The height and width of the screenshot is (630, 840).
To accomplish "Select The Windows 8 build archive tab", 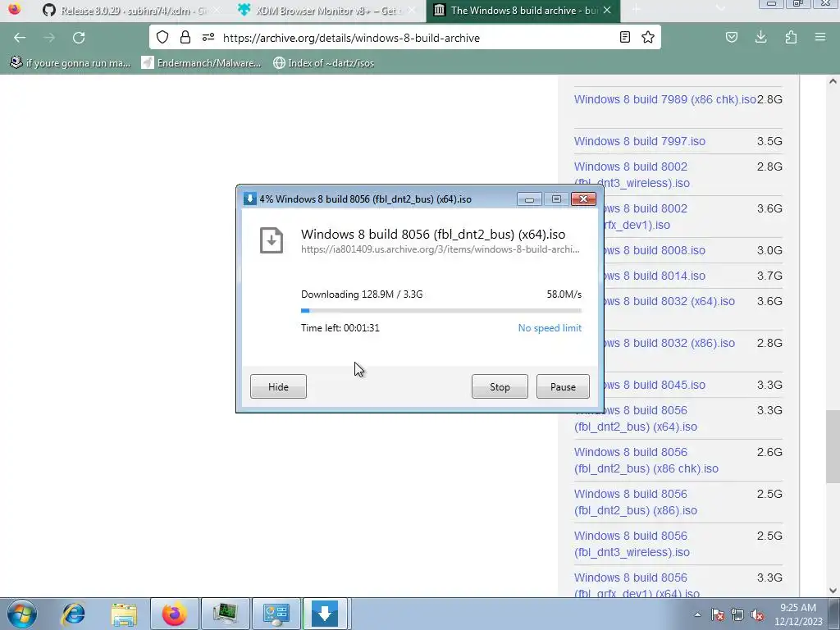I will [x=523, y=10].
